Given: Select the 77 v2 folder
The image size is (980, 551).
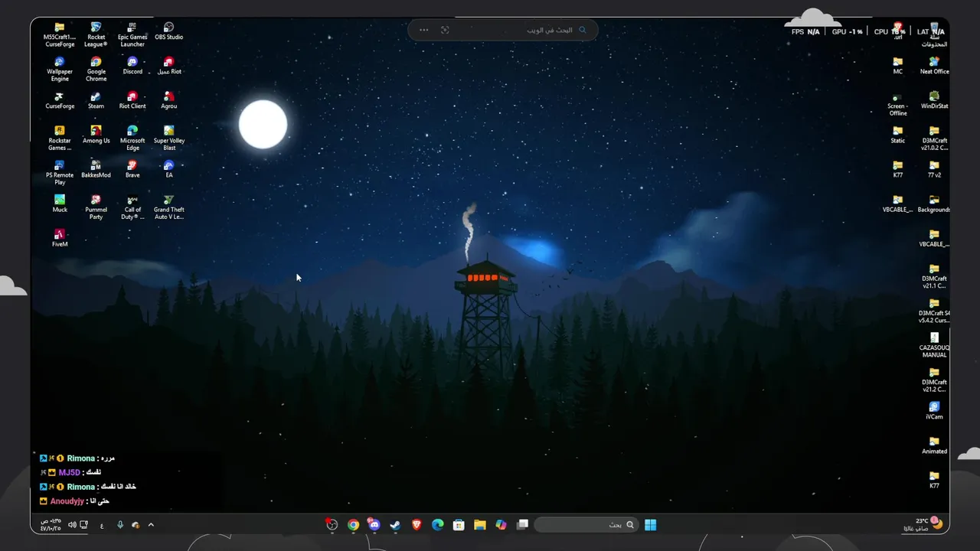Looking at the screenshot, I should [934, 169].
